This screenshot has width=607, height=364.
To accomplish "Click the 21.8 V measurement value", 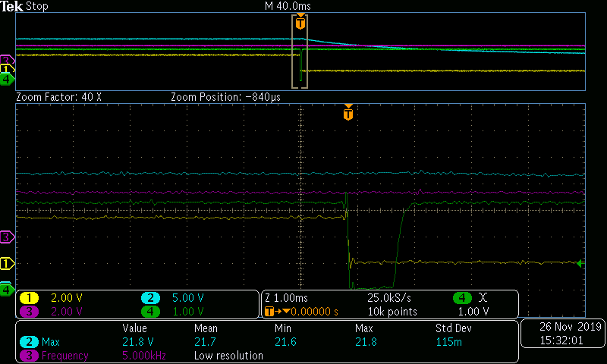I will (138, 342).
